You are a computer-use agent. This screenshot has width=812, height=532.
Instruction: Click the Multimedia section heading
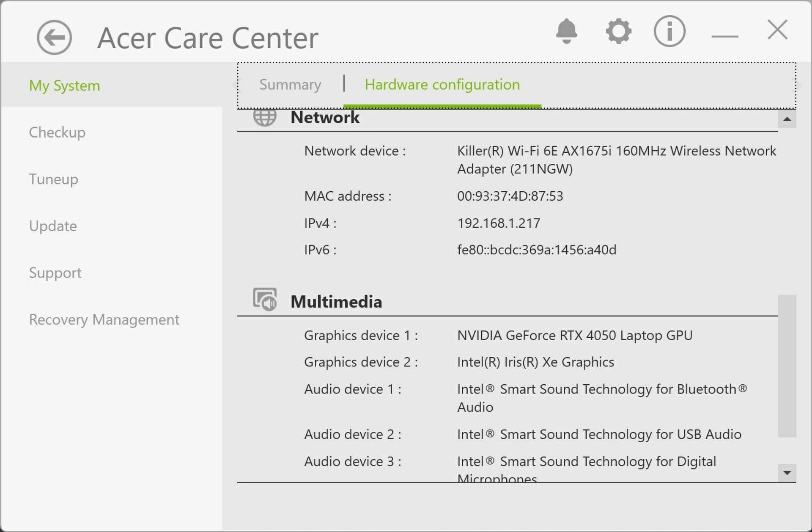pyautogui.click(x=336, y=302)
